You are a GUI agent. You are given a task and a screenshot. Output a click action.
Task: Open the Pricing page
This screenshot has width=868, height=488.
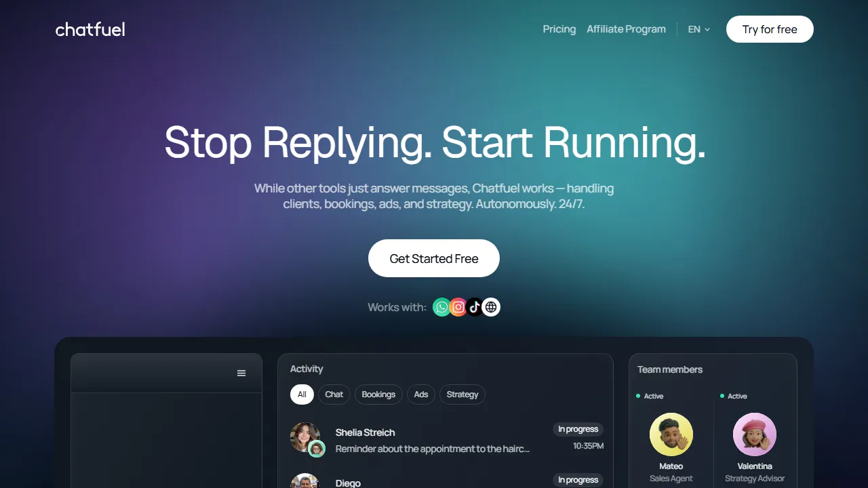click(x=559, y=29)
